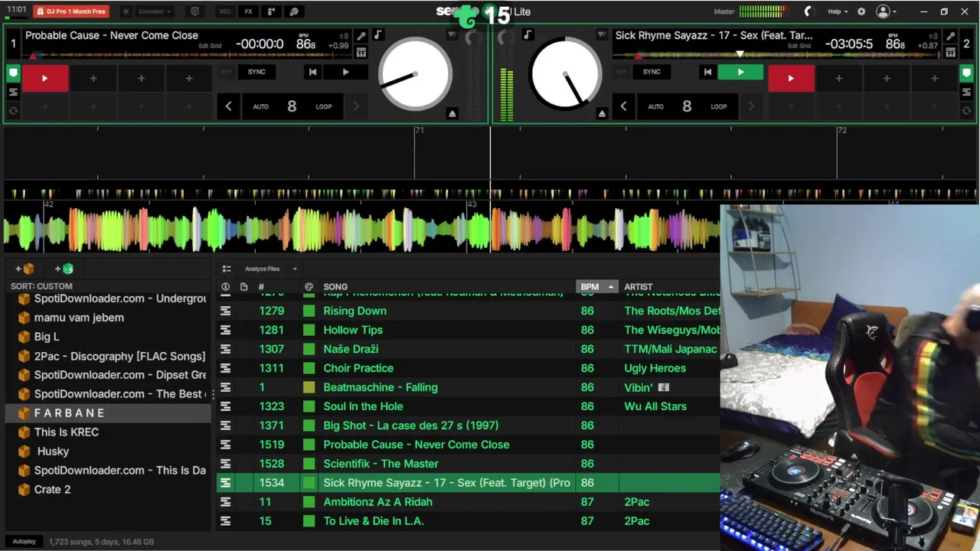Sort library by BPM column
Screen dimensions: 980x551
click(x=596, y=287)
